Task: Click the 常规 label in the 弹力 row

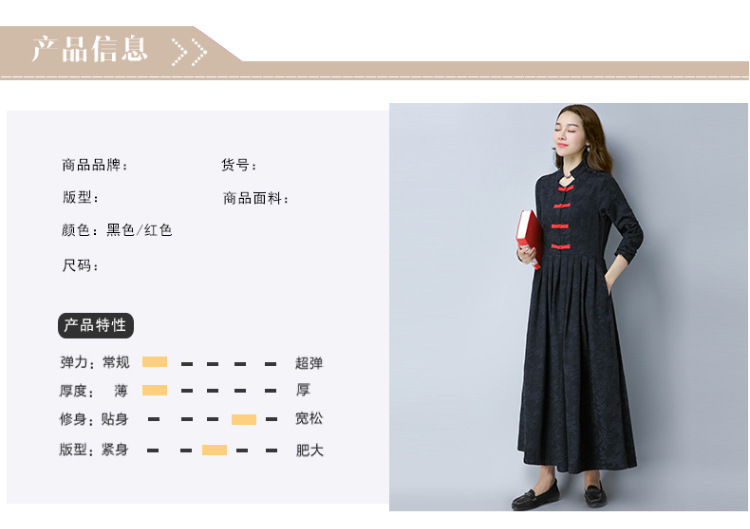Action: (116, 362)
